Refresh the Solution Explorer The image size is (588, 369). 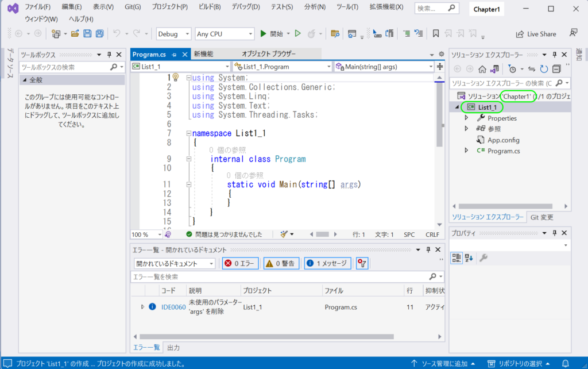(x=544, y=68)
